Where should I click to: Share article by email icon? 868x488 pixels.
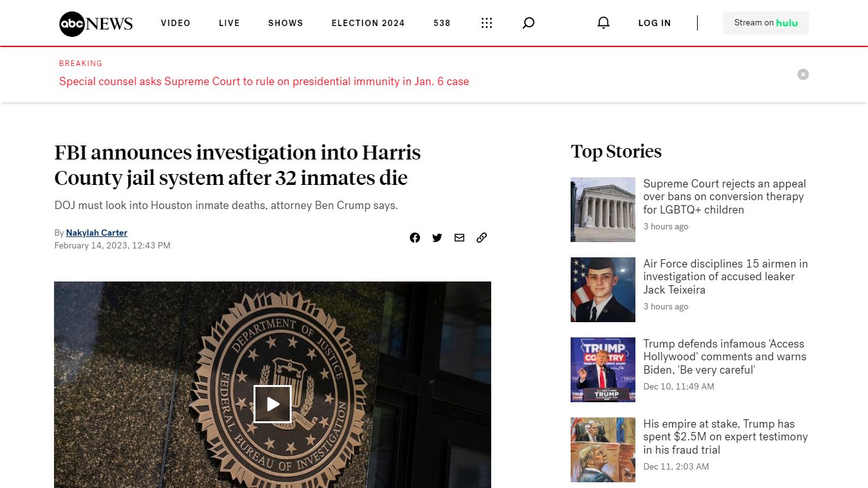click(459, 238)
